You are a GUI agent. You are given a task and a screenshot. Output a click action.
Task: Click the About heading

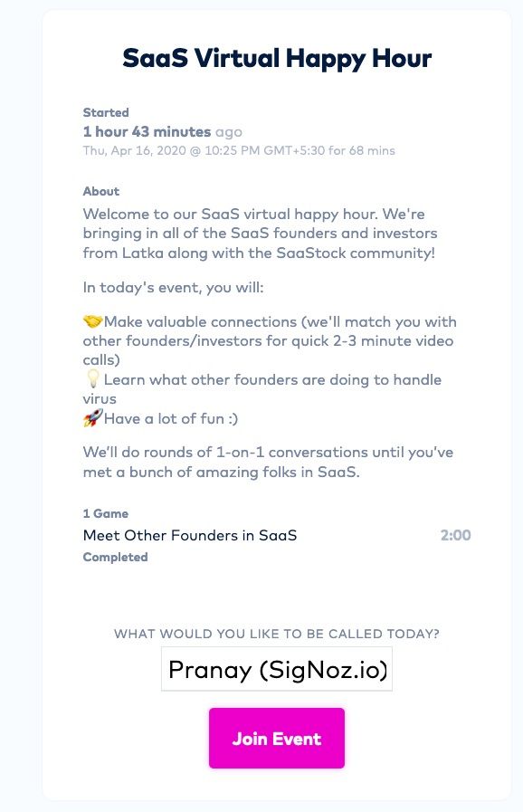101,191
